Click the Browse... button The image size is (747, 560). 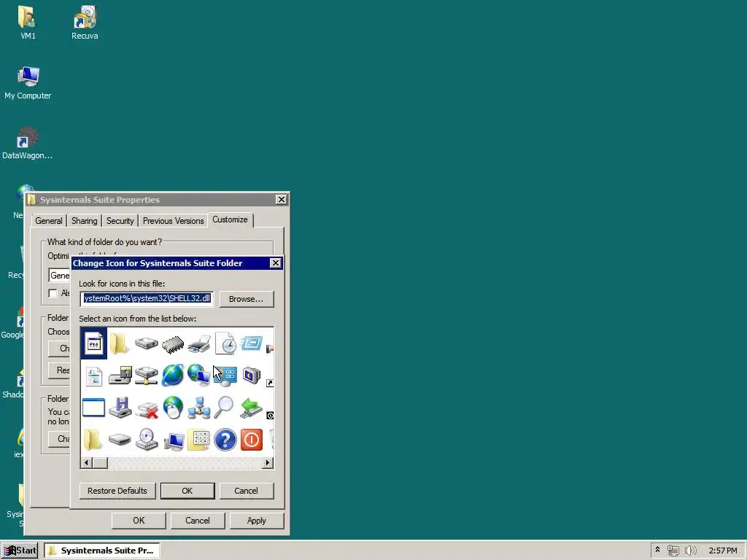tap(247, 298)
